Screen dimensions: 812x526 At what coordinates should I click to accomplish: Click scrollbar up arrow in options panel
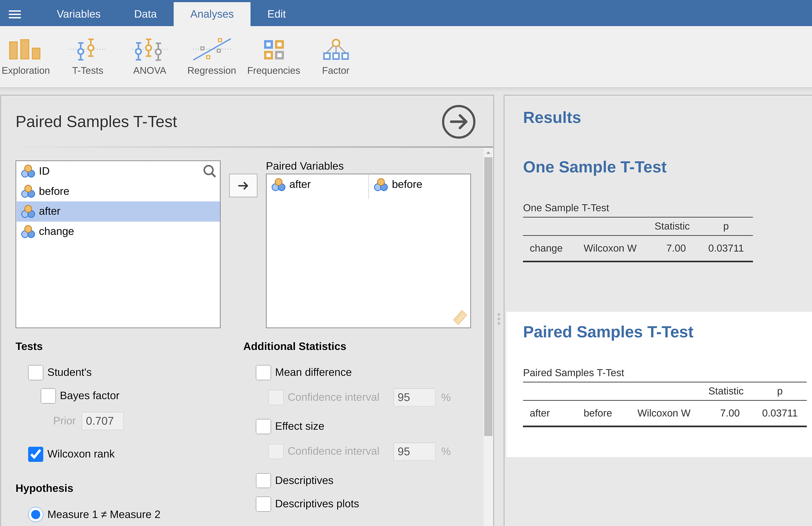click(488, 153)
